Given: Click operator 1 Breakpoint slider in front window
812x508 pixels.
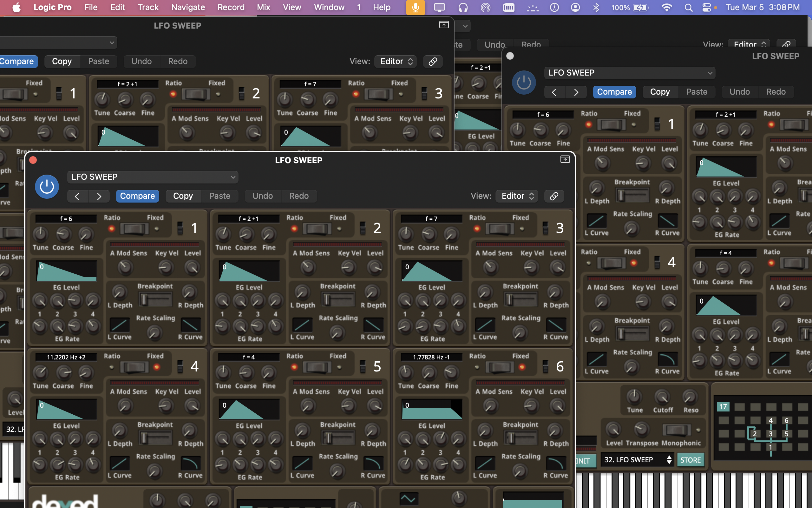Looking at the screenshot, I should [x=156, y=300].
